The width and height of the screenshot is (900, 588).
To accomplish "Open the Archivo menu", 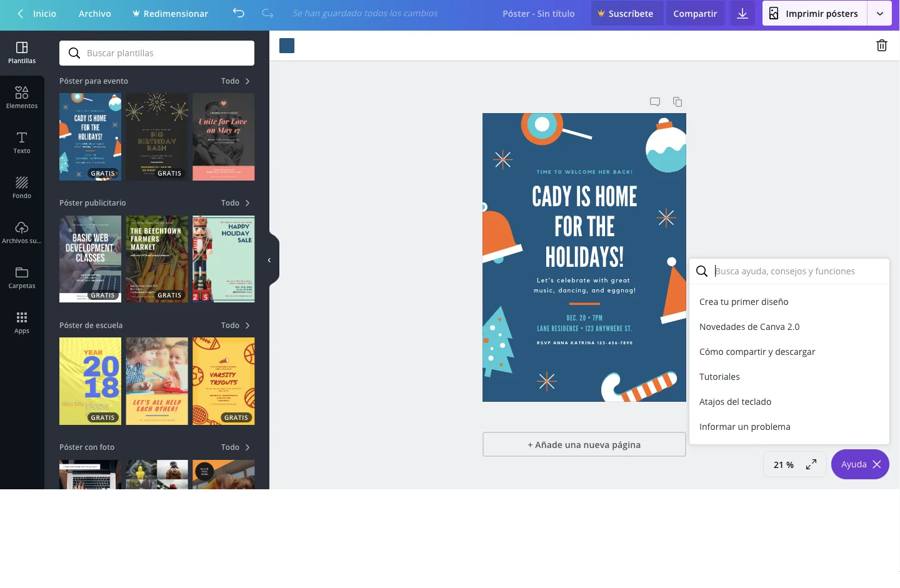I will point(95,13).
